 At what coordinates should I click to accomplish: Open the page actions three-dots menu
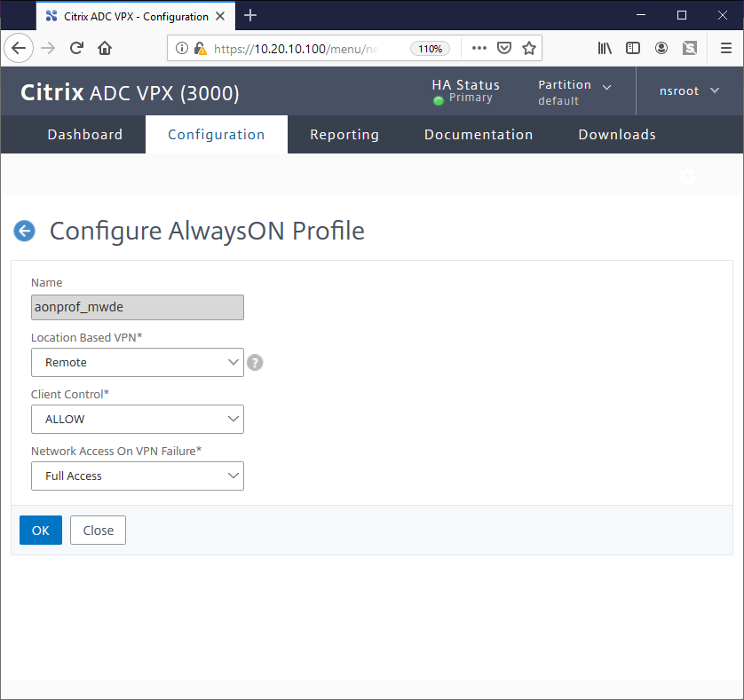coord(479,48)
